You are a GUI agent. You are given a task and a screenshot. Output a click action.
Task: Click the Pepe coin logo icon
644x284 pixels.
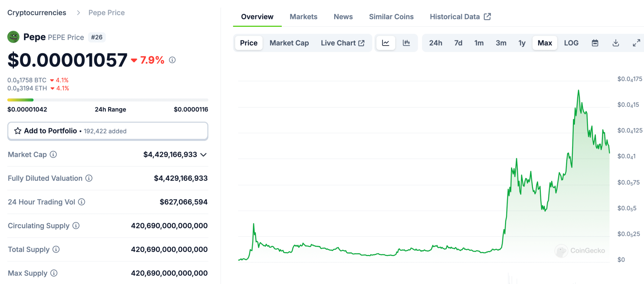click(13, 37)
